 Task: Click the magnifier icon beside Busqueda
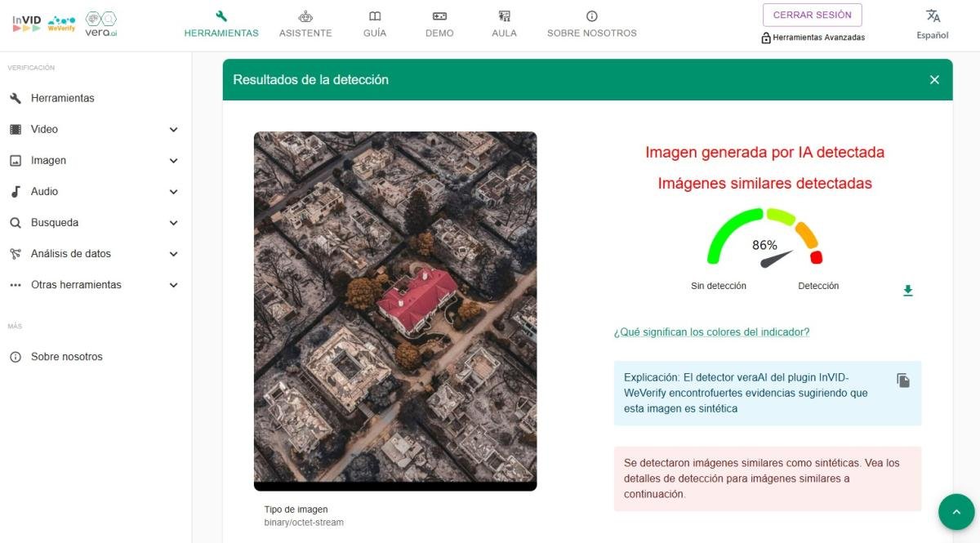15,223
